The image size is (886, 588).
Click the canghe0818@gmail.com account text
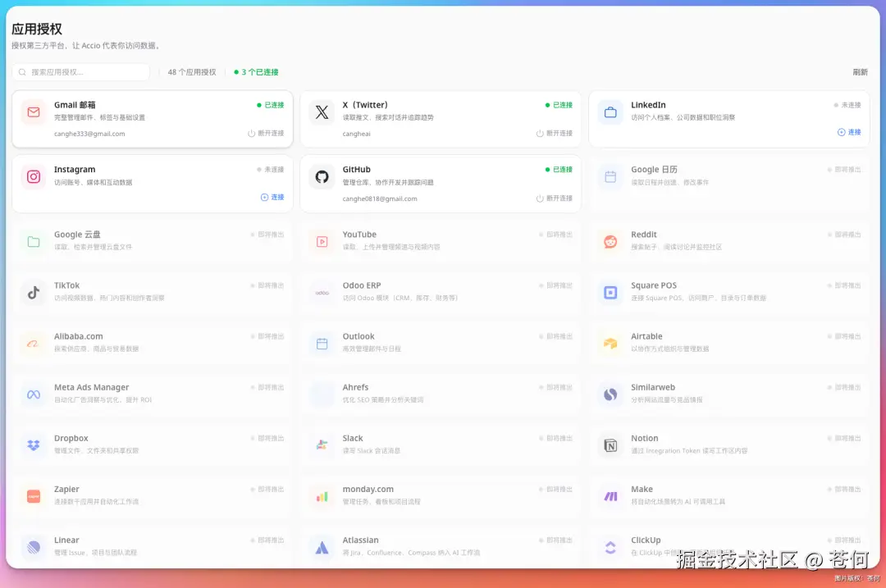380,198
